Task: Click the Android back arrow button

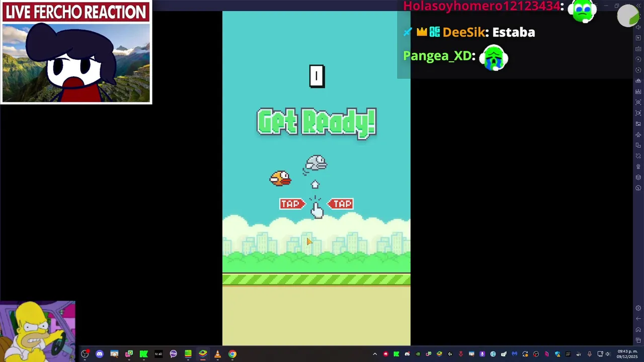Action: click(x=638, y=319)
